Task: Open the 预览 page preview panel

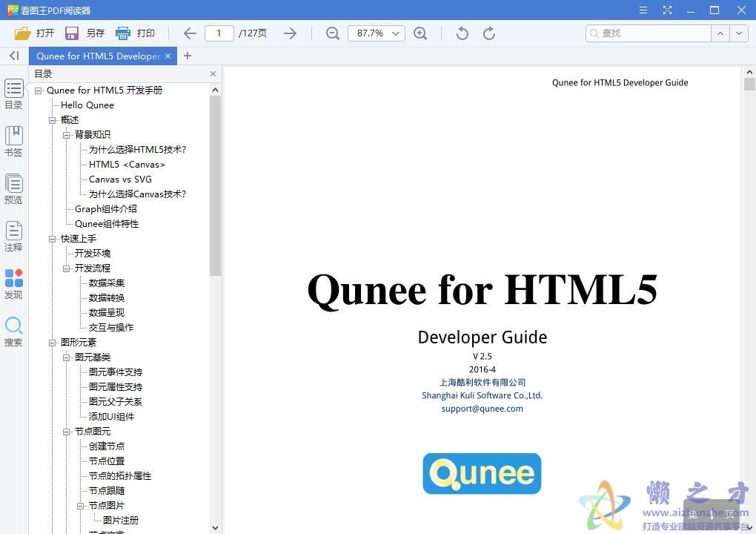Action: tap(13, 183)
